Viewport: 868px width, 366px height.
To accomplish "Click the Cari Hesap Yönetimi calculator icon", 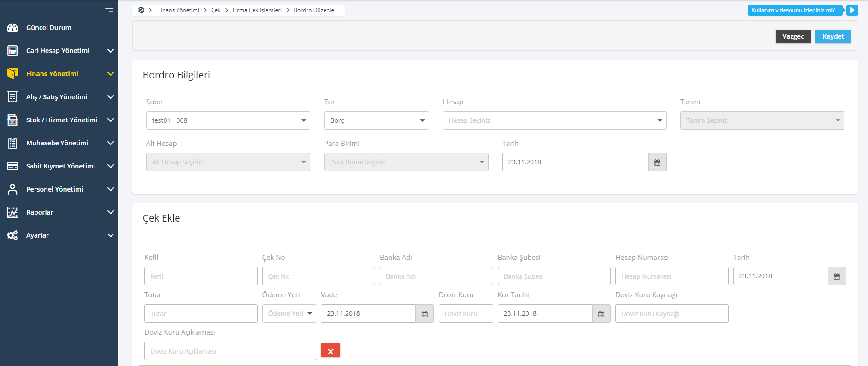I will pyautogui.click(x=12, y=51).
